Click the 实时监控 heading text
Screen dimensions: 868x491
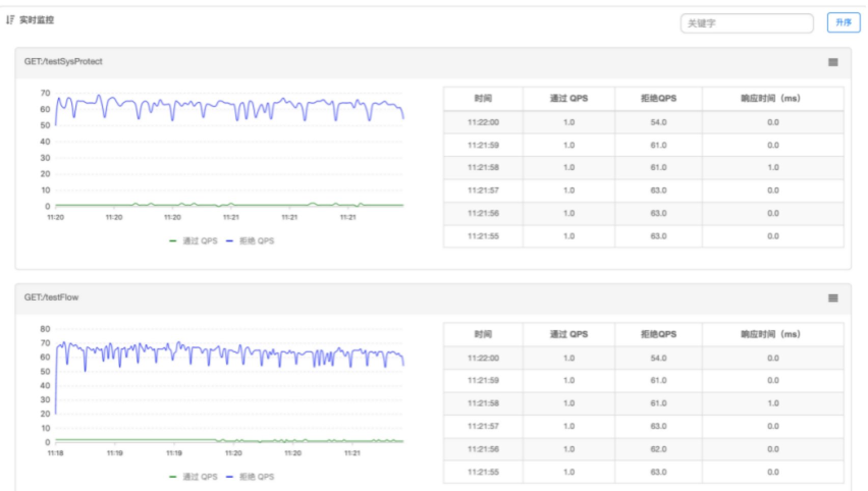click(37, 20)
